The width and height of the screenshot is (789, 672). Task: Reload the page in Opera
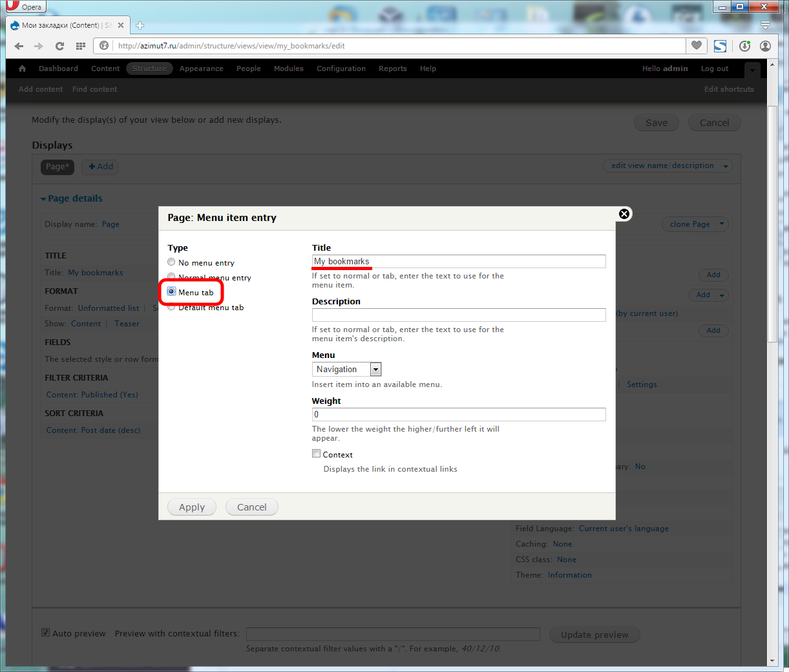tap(59, 46)
